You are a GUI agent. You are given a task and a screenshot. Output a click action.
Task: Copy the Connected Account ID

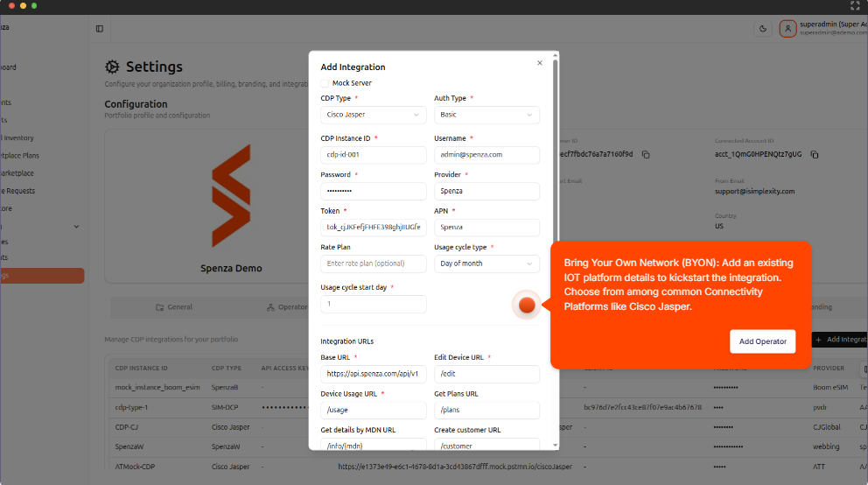coord(815,154)
